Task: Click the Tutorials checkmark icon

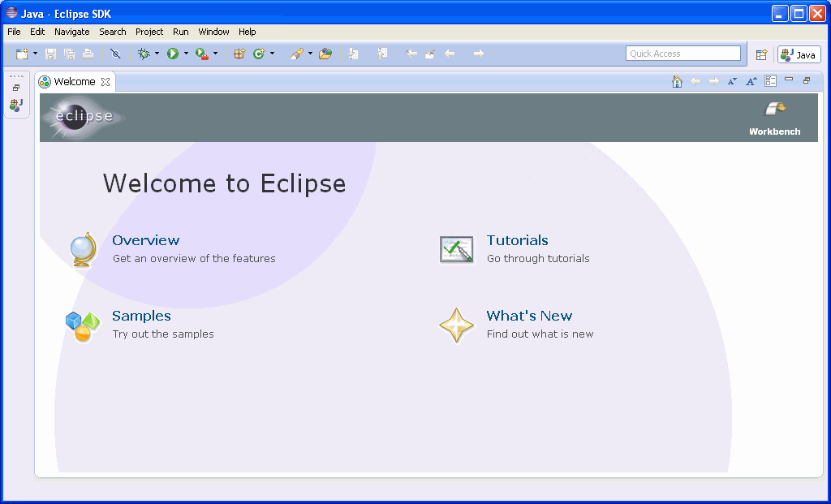Action: click(457, 250)
